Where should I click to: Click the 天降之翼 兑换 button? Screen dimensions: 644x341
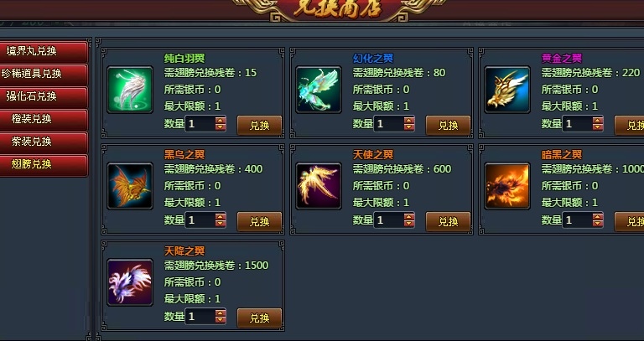260,318
